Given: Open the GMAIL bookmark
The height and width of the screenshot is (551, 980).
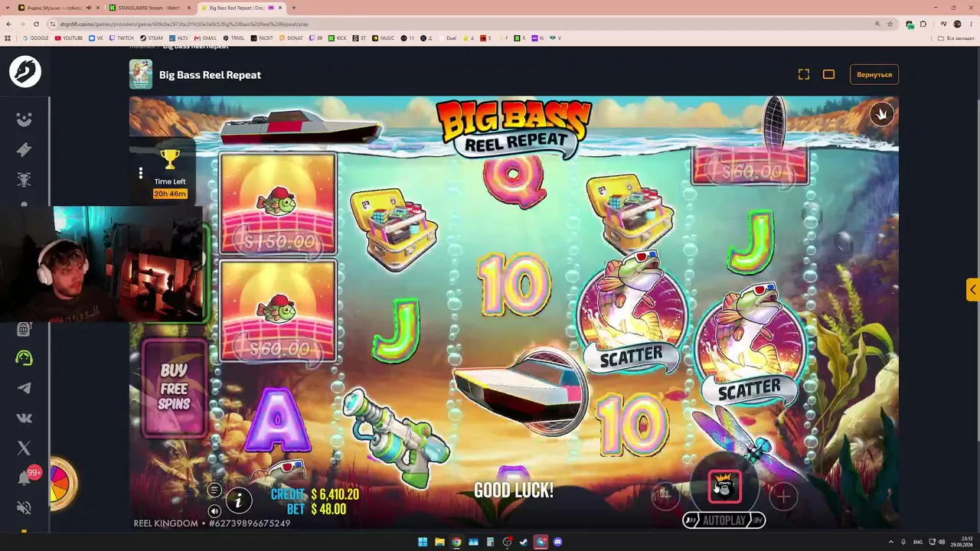Looking at the screenshot, I should click(206, 37).
